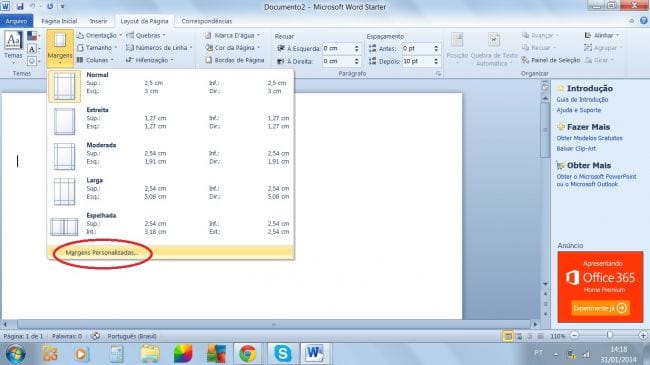This screenshot has height=365, width=650.
Task: Open Skype from taskbar
Action: click(283, 354)
